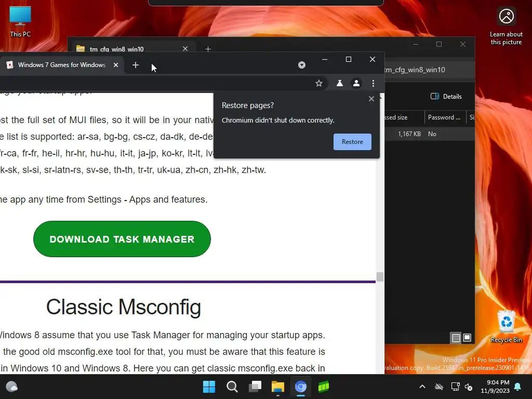Show hidden system tray icons
The image size is (532, 399).
point(422,387)
